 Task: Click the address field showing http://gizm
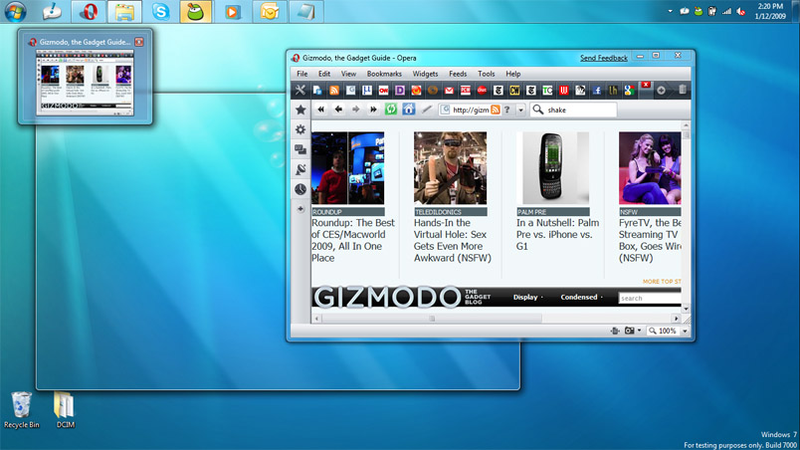click(x=470, y=110)
